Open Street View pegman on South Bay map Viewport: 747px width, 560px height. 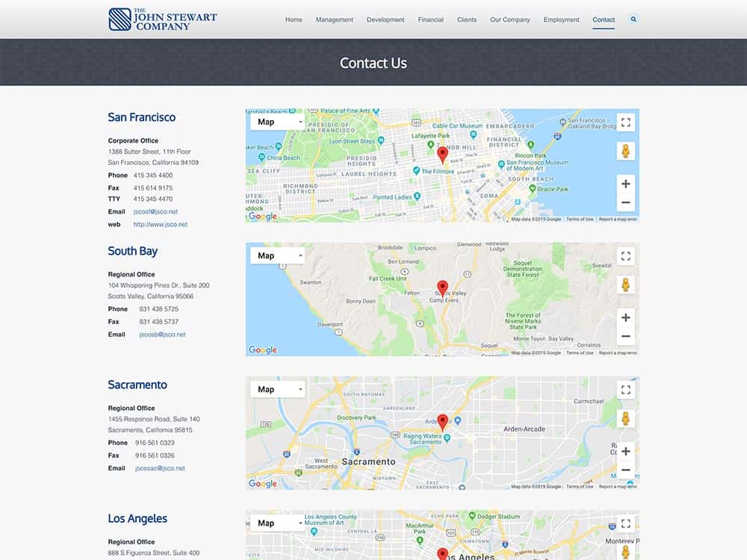[x=625, y=284]
